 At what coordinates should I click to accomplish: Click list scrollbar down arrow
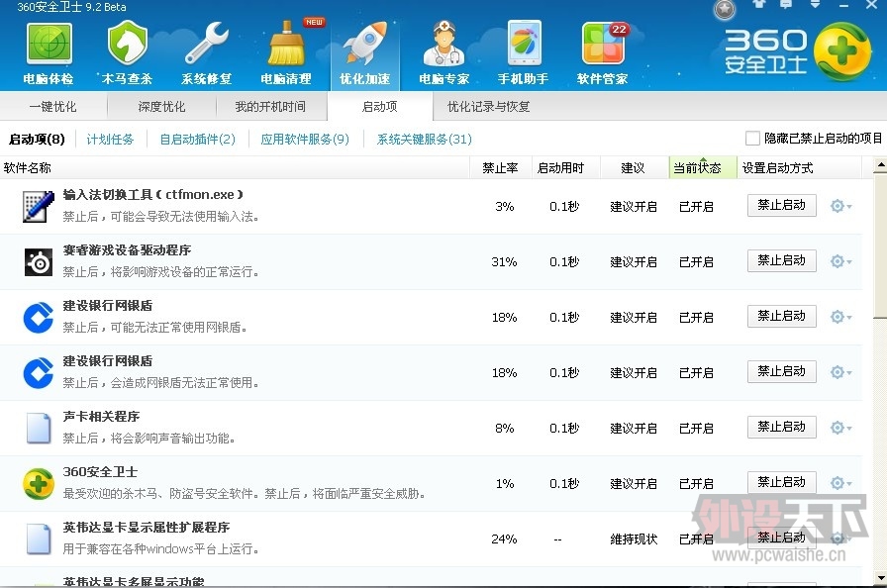point(880,578)
